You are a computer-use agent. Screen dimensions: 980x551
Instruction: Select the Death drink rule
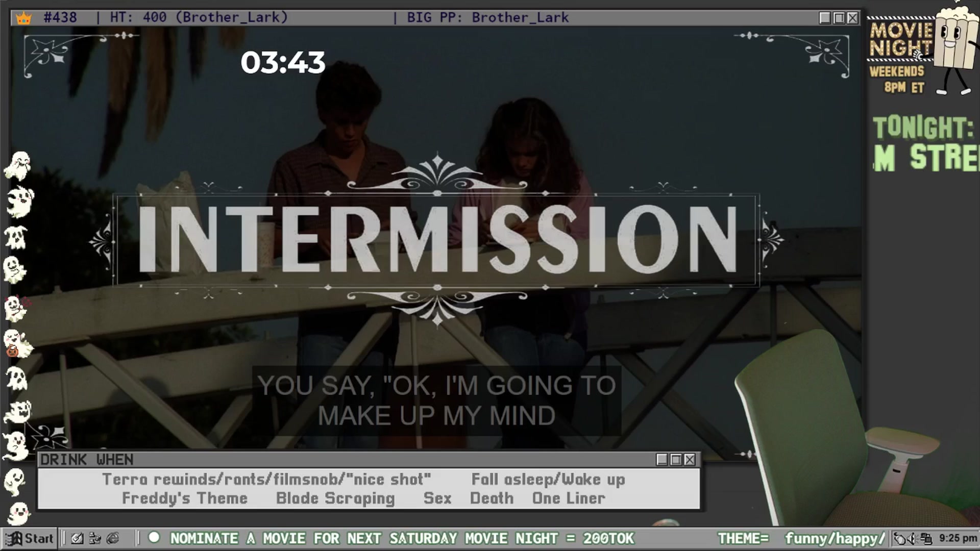(x=492, y=498)
